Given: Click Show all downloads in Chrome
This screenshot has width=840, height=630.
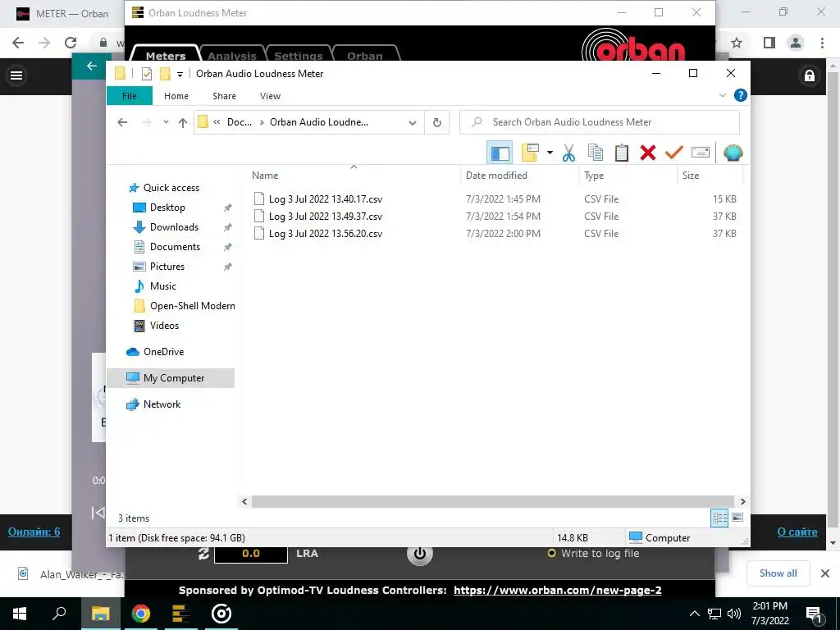Looking at the screenshot, I should [778, 573].
